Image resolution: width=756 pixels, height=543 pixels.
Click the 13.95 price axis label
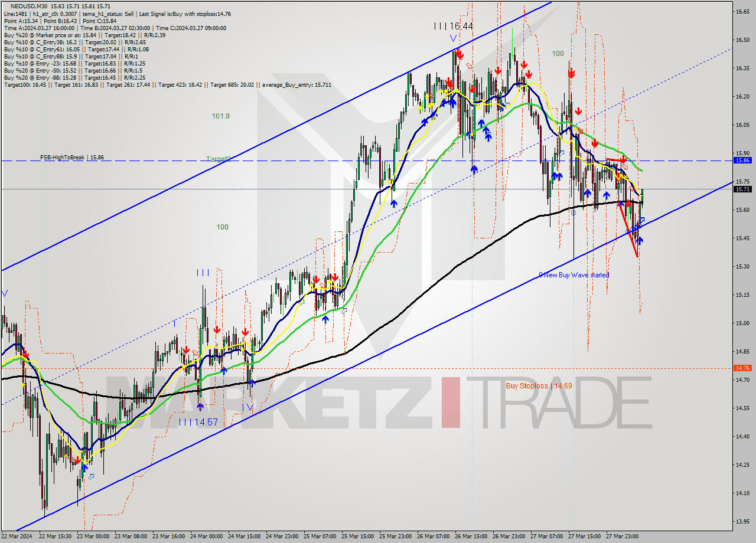742,521
